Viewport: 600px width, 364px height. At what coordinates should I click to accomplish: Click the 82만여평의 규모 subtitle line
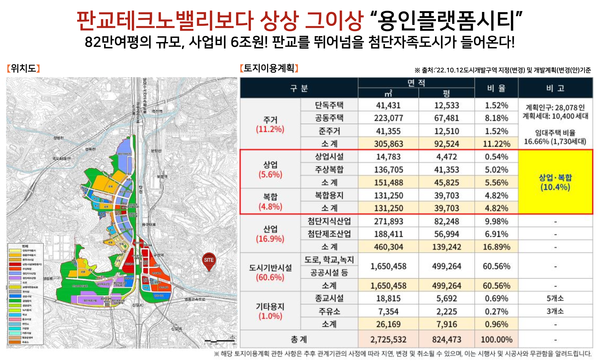pos(300,42)
